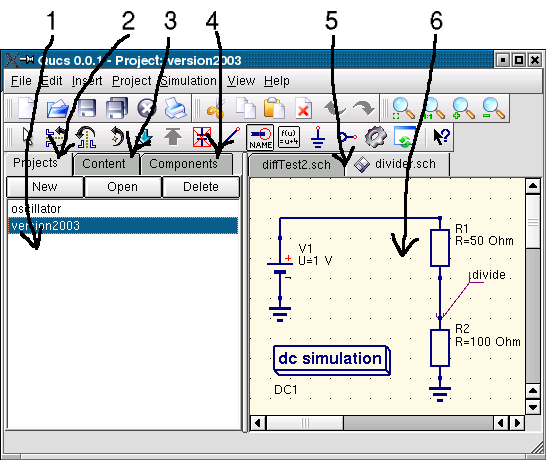Choose the select pointer tool
546x460 pixels.
27,137
